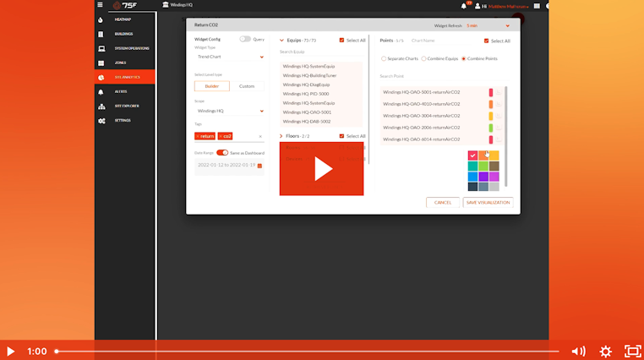The image size is (644, 360).
Task: Switch to the Custom level type
Action: pyautogui.click(x=247, y=86)
